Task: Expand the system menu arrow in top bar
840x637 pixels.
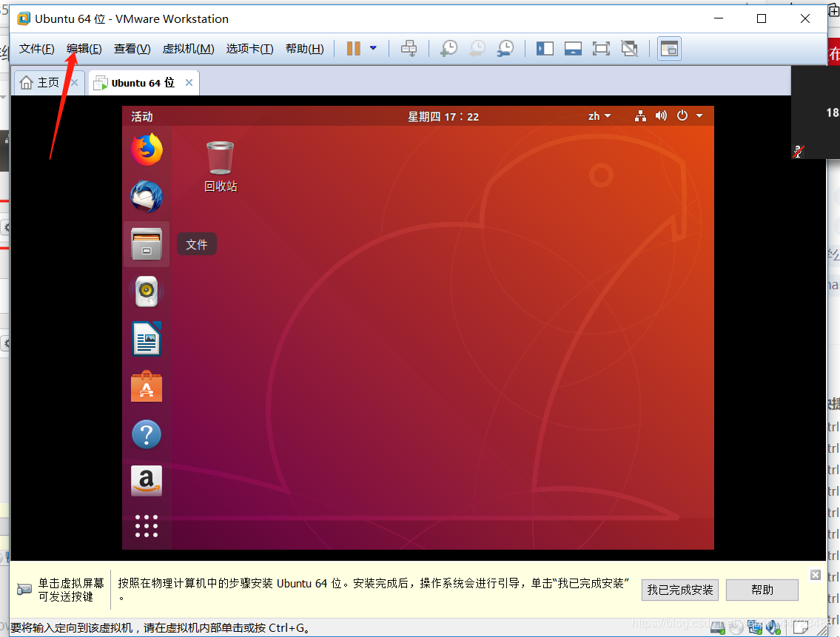Action: (699, 115)
